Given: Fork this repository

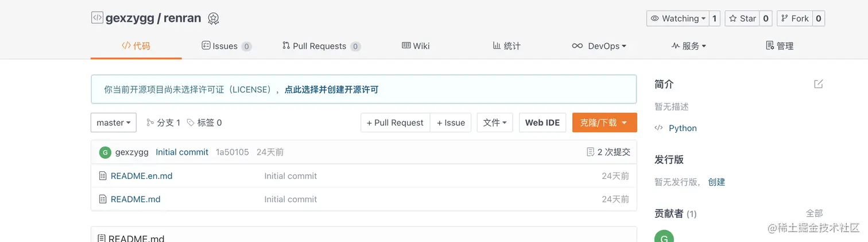Looking at the screenshot, I should (x=794, y=18).
